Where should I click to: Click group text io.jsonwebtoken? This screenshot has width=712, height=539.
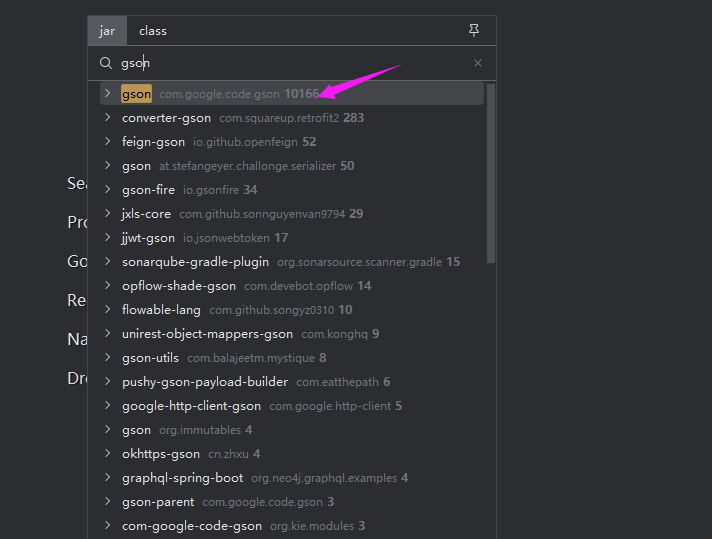[x=226, y=238]
